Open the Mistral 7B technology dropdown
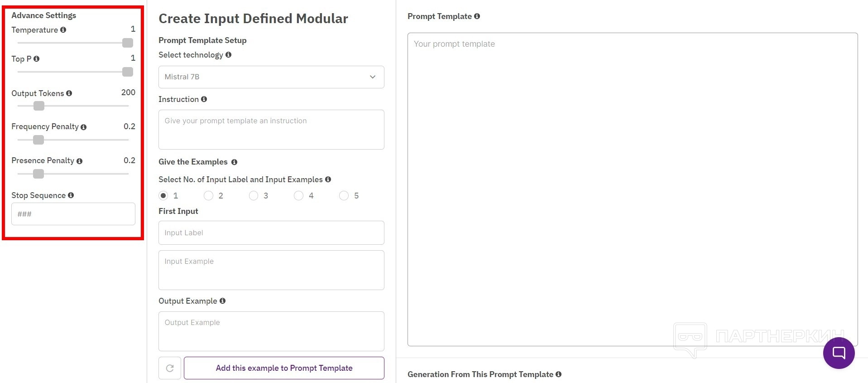The image size is (868, 383). (x=271, y=77)
